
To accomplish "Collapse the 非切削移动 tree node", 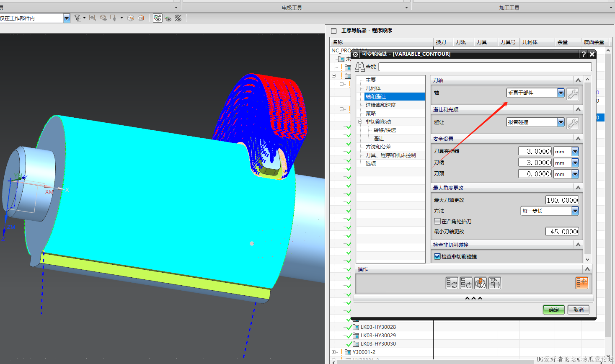I will tap(360, 122).
